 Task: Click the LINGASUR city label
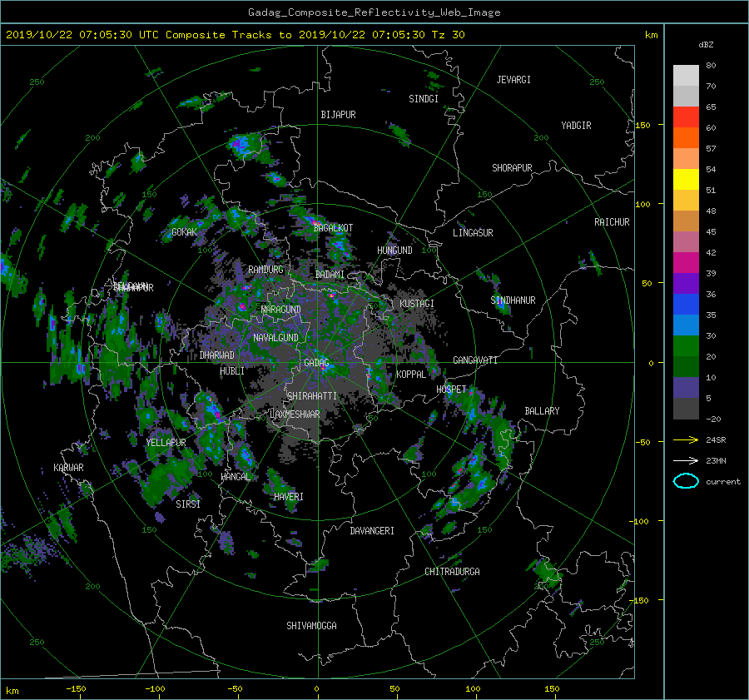click(473, 233)
